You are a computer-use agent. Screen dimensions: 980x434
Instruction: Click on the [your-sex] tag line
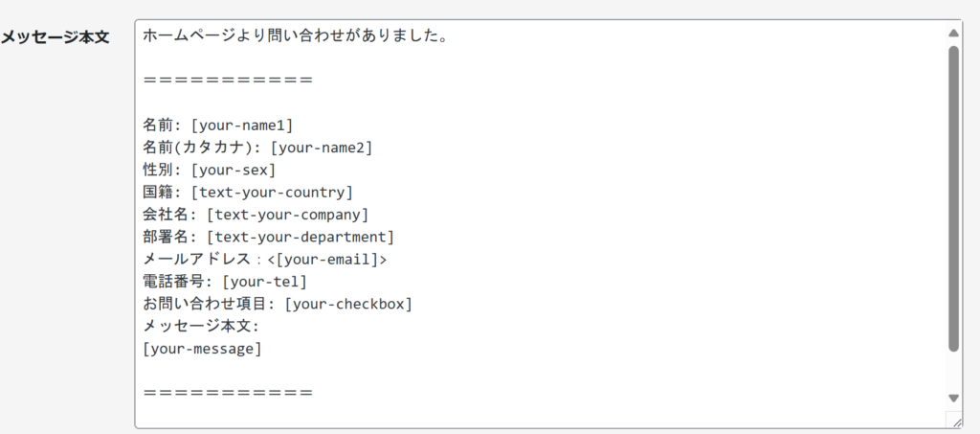click(x=210, y=171)
